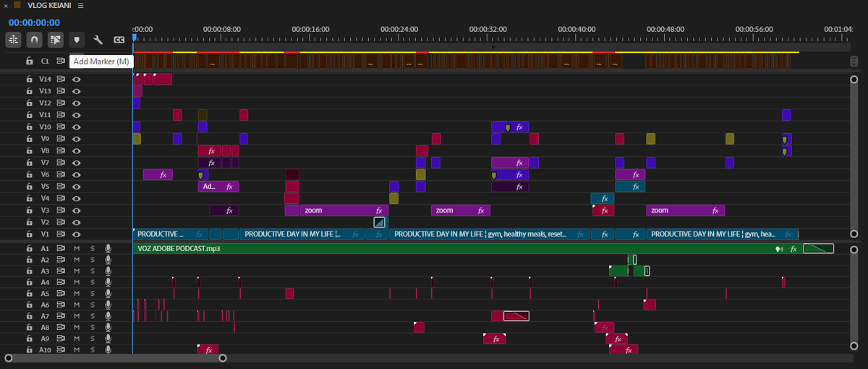Click the blue playhead at timeline start
Image resolution: width=868 pixels, height=369 pixels.
pos(133,38)
